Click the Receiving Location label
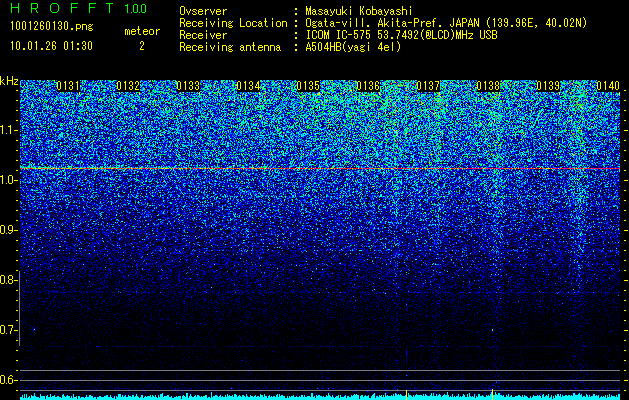Screen dimensions: 629x400 (x=233, y=23)
